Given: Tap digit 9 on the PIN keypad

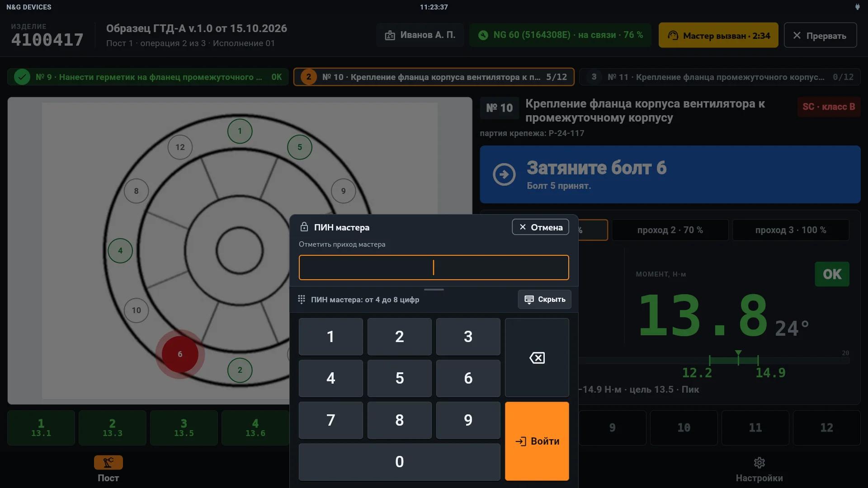Looking at the screenshot, I should pyautogui.click(x=468, y=420).
